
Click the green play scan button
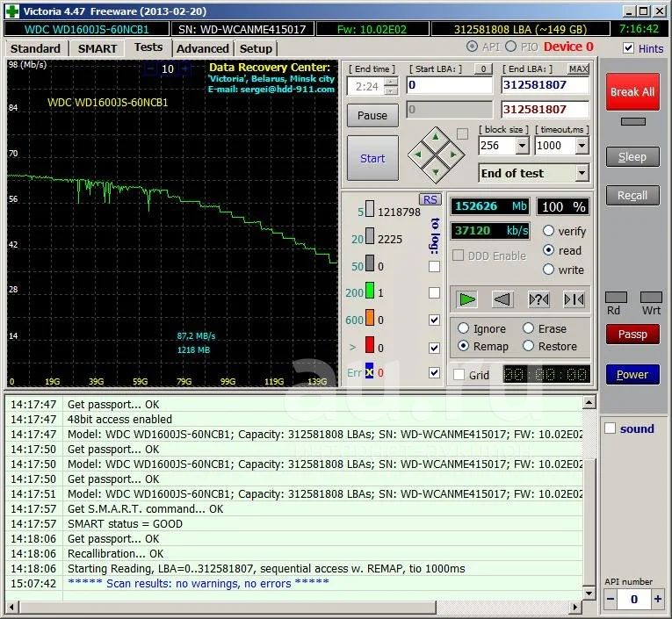(467, 299)
